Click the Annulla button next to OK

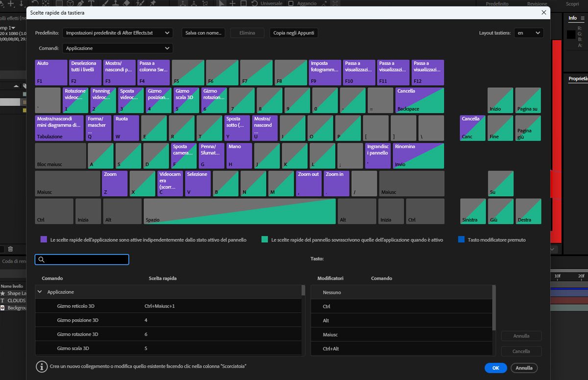[524, 368]
